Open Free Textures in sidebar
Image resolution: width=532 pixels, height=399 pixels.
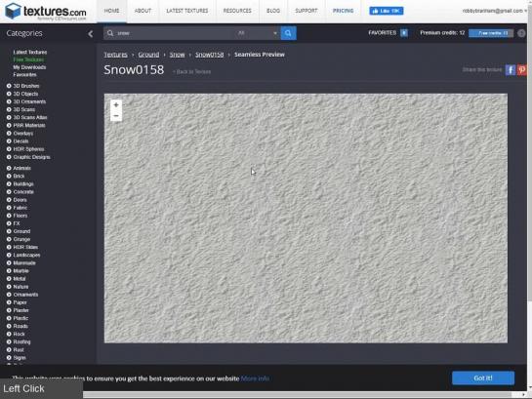pos(28,60)
